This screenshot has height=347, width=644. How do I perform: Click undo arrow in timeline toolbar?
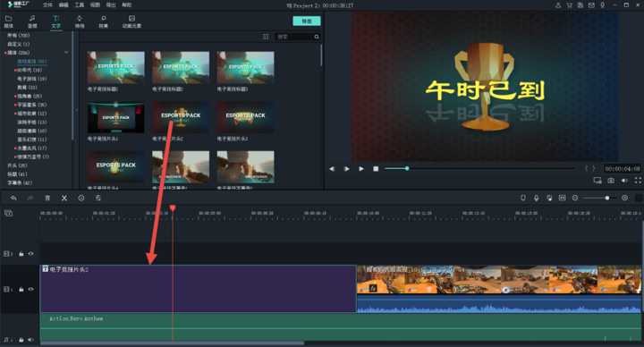(13, 198)
